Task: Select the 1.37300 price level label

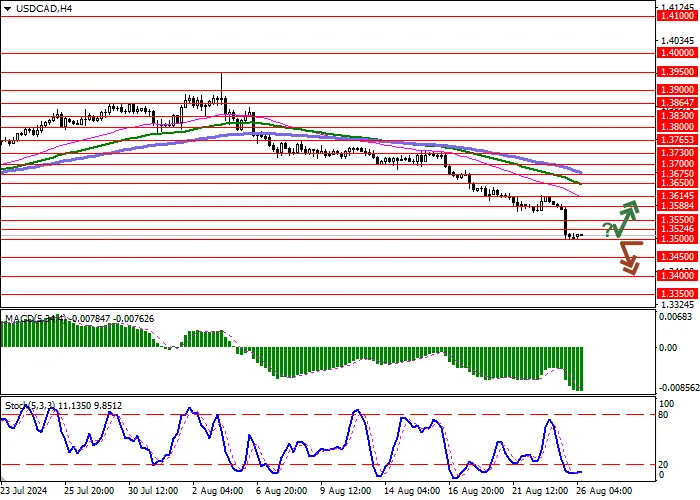Action: (x=677, y=153)
